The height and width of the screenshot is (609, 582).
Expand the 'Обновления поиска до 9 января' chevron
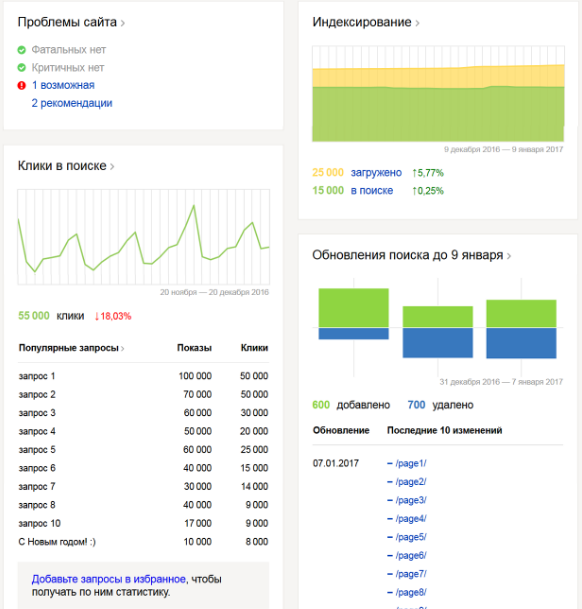click(x=509, y=256)
